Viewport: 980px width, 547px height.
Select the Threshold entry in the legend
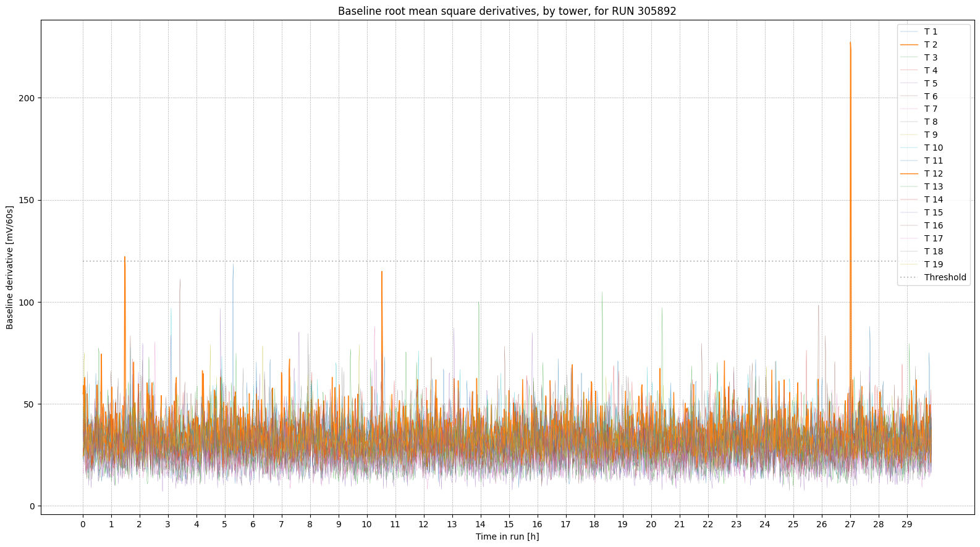click(x=945, y=277)
